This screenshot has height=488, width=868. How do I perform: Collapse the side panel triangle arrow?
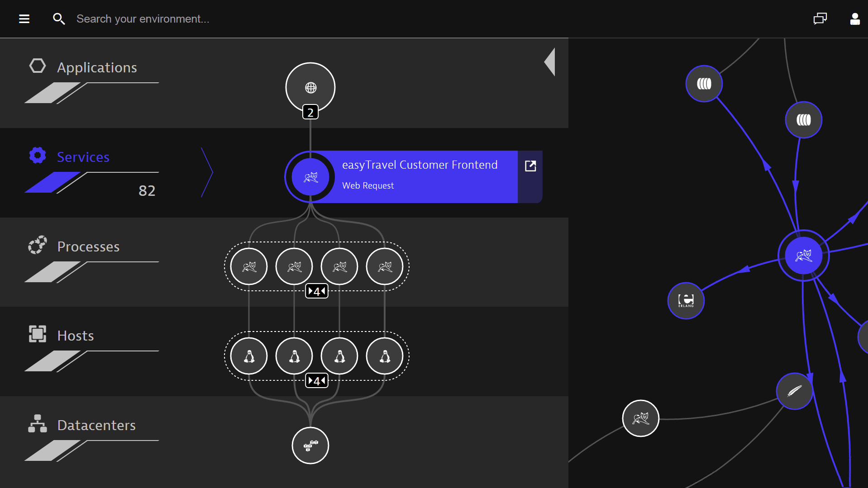[549, 62]
